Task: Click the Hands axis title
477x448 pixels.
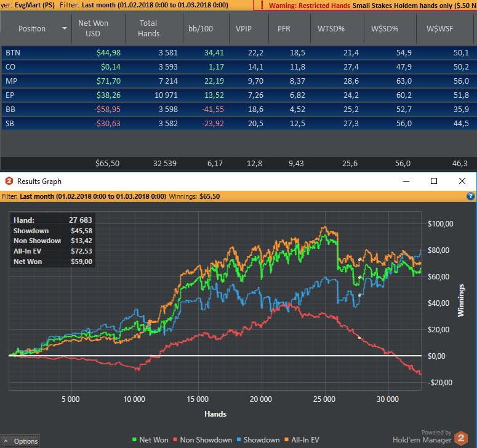Action: point(215,414)
